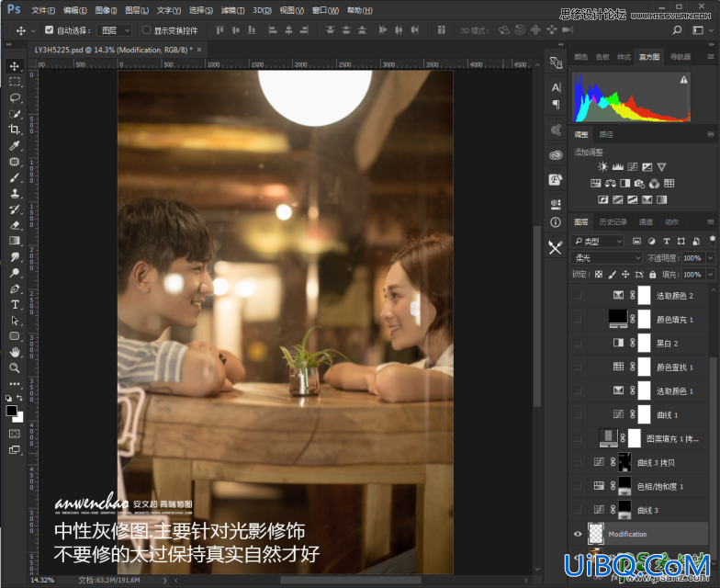Screen dimensions: 720x588
Task: Select the Eraser tool
Action: point(15,225)
